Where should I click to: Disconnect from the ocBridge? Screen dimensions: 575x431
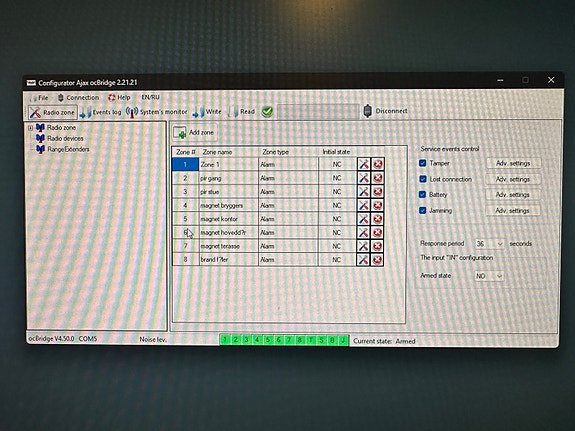[x=385, y=110]
